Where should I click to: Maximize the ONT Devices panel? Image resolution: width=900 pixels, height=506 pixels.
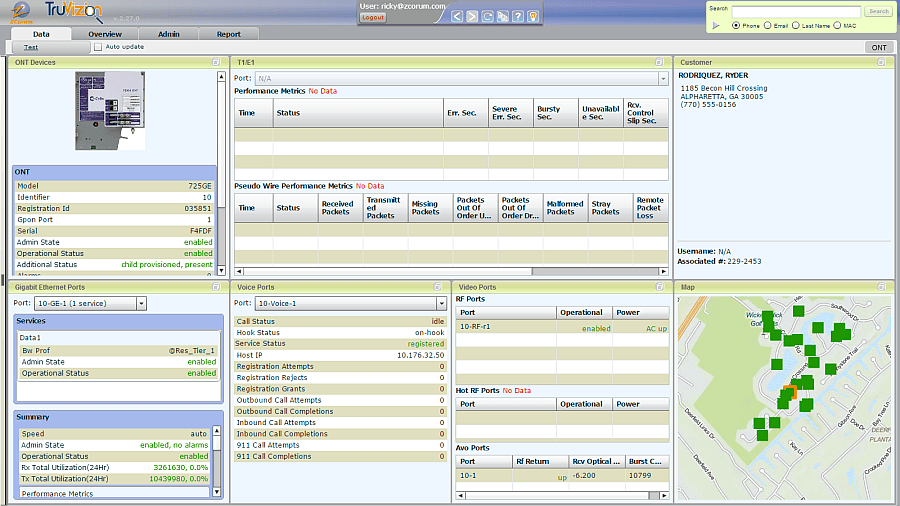click(216, 62)
